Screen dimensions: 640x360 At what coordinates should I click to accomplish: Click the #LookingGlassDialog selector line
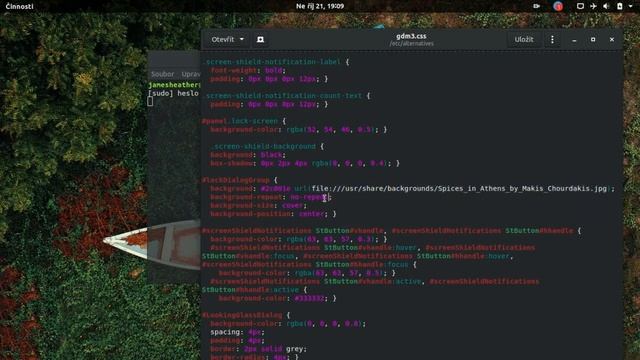click(246, 315)
